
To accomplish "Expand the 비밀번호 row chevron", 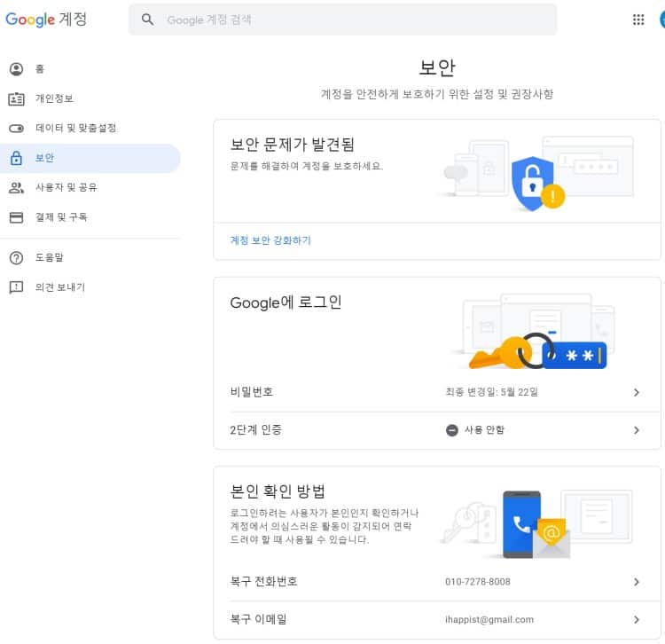I will point(636,392).
